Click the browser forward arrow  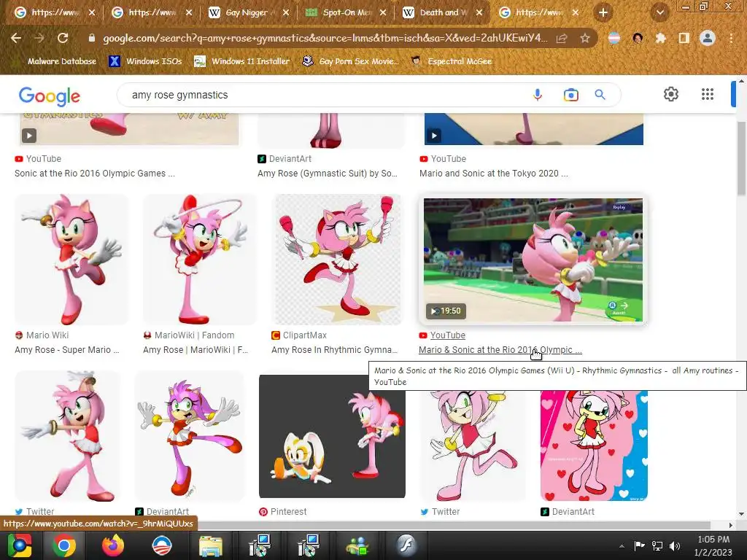click(39, 38)
